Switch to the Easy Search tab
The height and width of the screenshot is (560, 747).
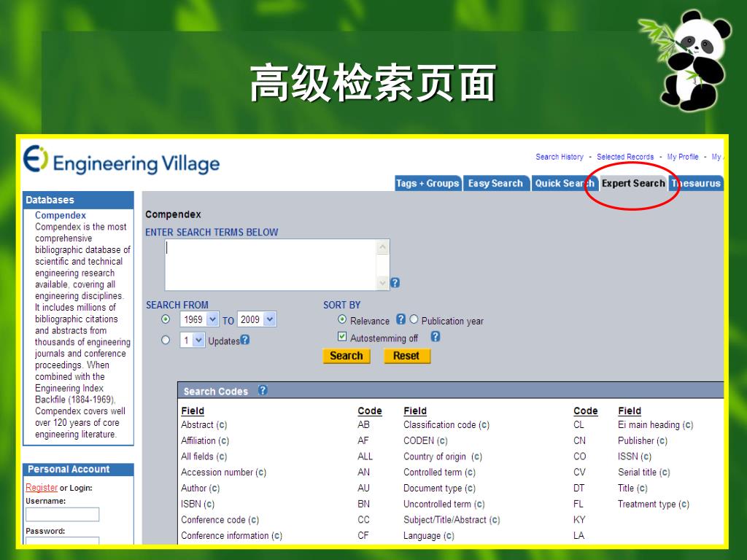495,183
